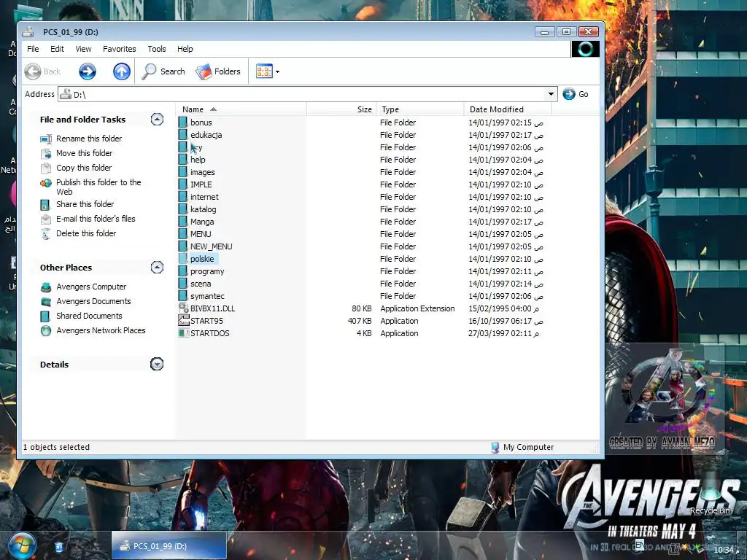Select the scena folder icon
This screenshot has height=560, width=747.
(183, 284)
